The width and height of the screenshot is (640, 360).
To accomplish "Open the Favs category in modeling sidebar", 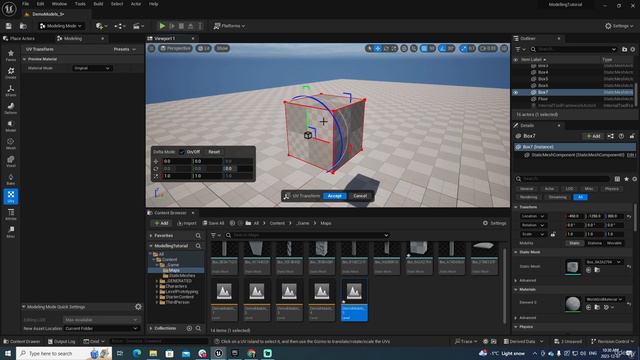I will [x=11, y=56].
